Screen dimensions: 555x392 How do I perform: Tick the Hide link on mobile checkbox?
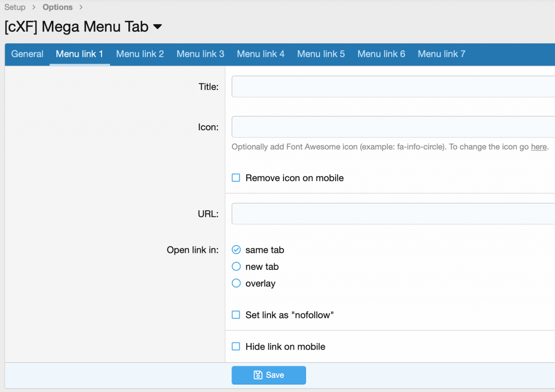[x=236, y=346]
